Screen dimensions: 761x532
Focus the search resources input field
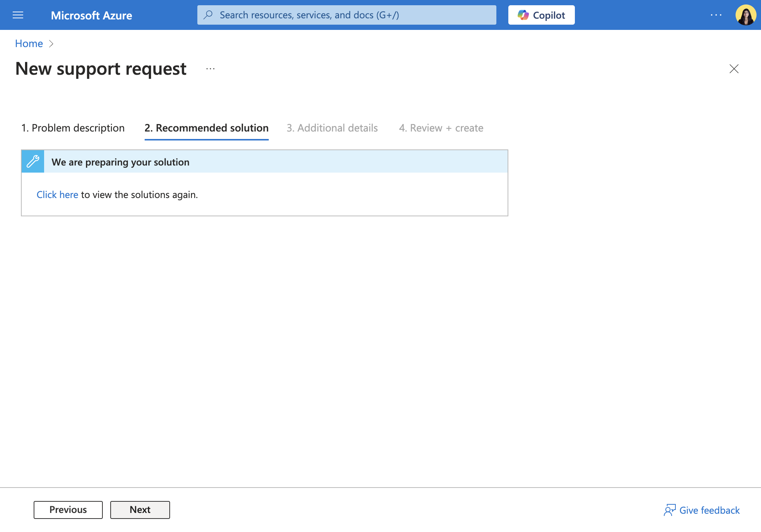tap(346, 15)
